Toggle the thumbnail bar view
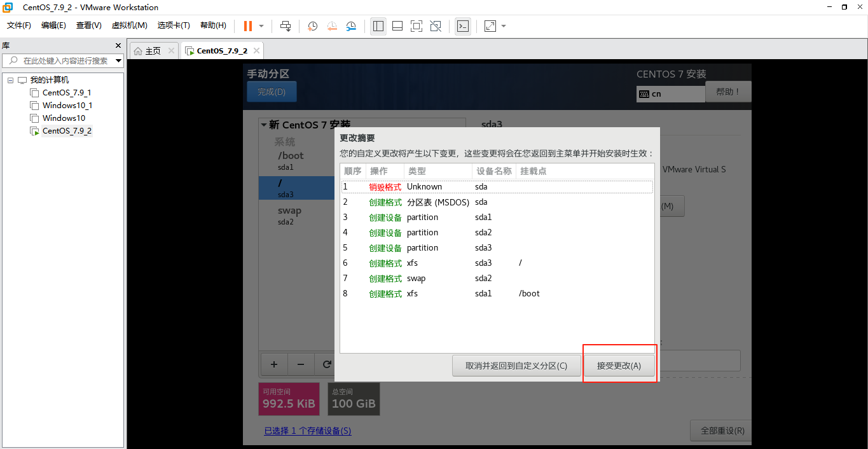Screen dimensions: 868x449 tap(397, 26)
